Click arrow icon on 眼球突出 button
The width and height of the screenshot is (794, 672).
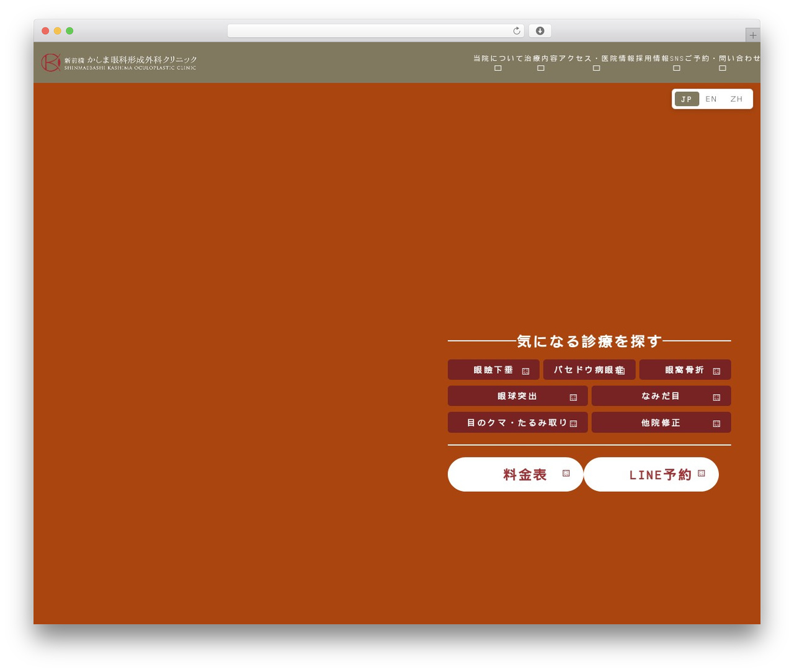tap(573, 397)
